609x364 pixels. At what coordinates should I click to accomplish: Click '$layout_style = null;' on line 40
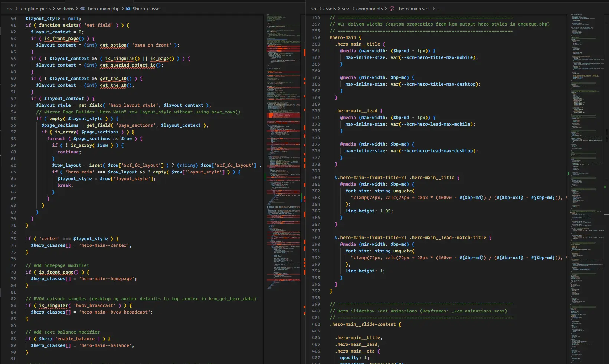click(x=53, y=19)
